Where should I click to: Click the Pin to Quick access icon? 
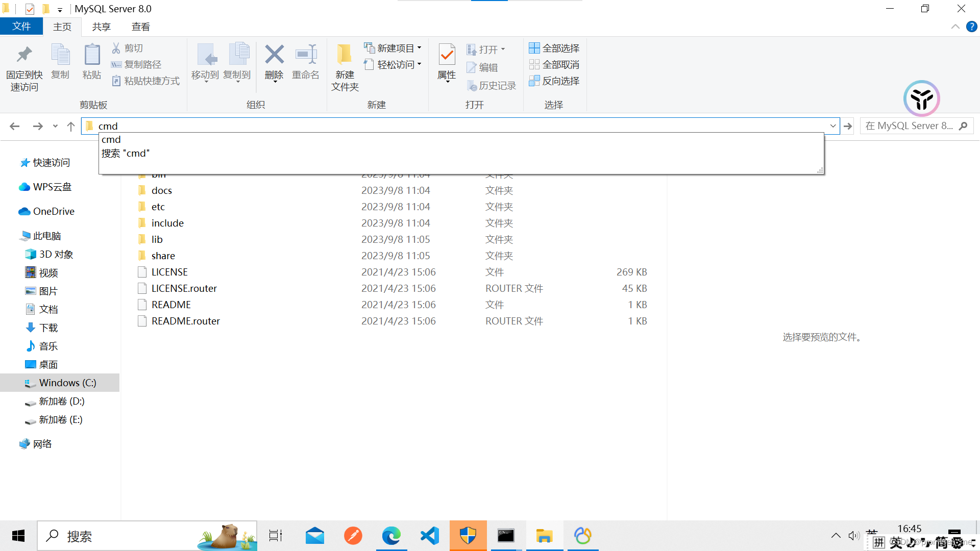[24, 55]
